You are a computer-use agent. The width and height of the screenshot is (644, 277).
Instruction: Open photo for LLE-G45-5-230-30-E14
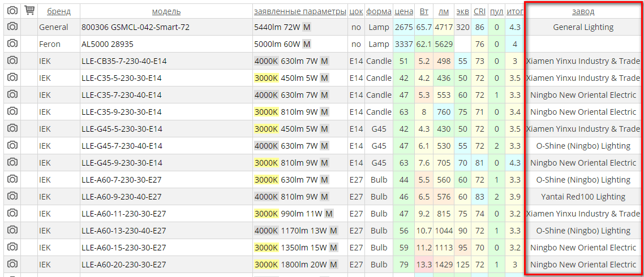tap(12, 129)
